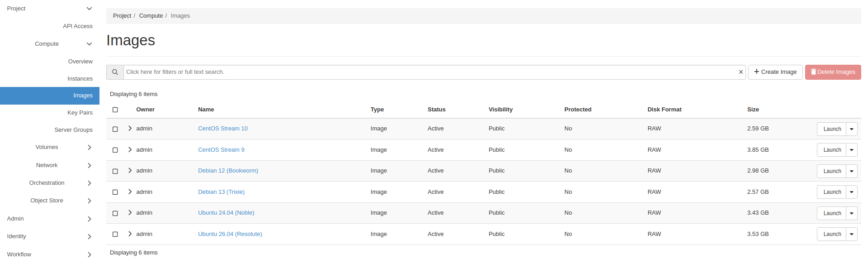Clear the search filter with the X icon
868x269 pixels.
point(741,72)
